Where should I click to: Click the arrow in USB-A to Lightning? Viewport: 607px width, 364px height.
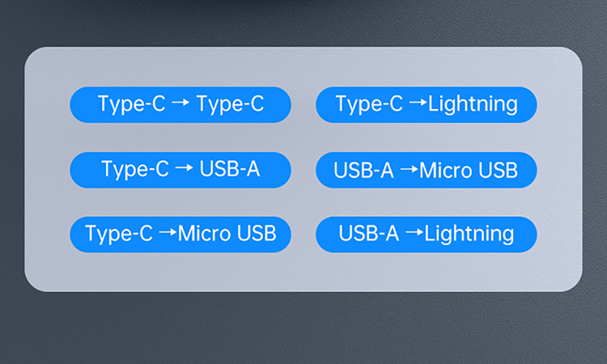(414, 235)
